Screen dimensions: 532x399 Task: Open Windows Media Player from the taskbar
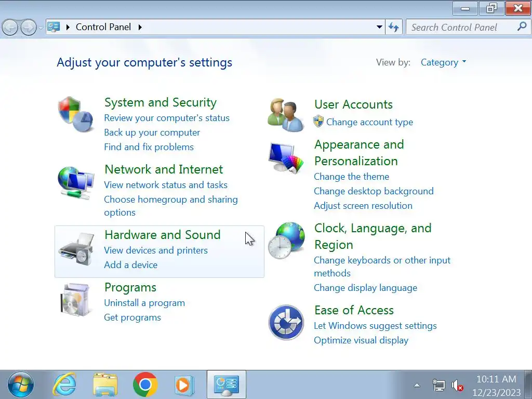(x=184, y=385)
